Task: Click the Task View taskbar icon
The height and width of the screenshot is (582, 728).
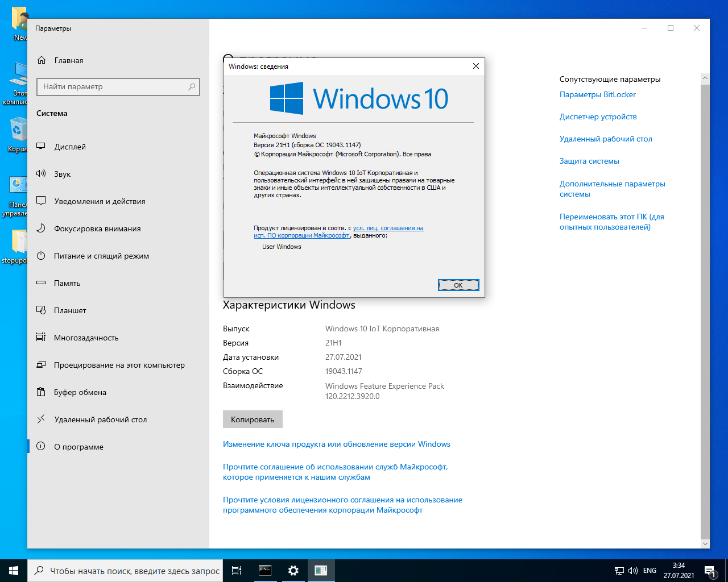Action: click(x=237, y=571)
